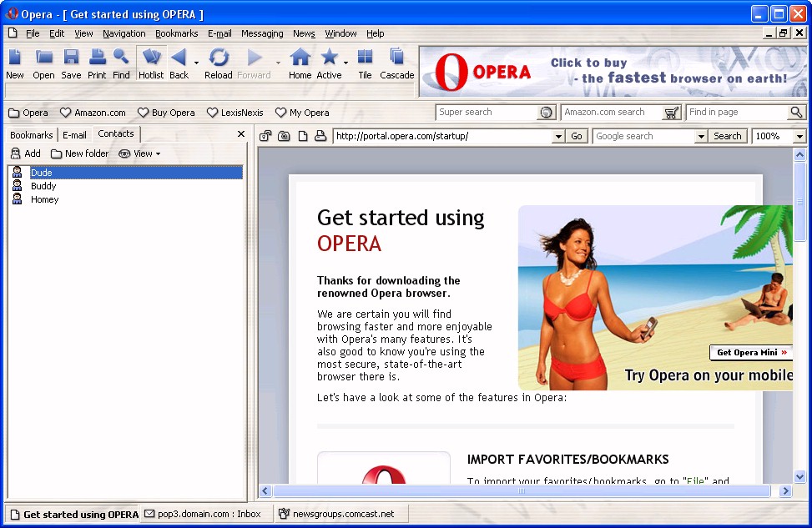Open the Amazon.com bookmark

[x=93, y=113]
